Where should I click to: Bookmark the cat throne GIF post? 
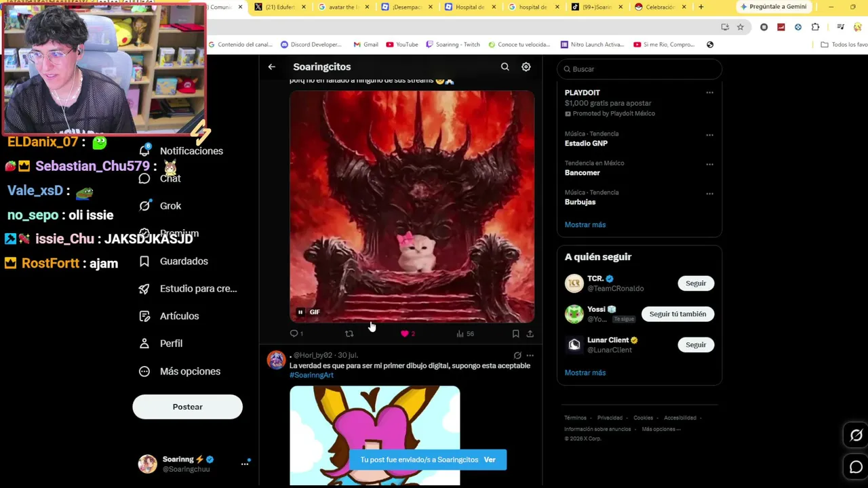pyautogui.click(x=515, y=333)
